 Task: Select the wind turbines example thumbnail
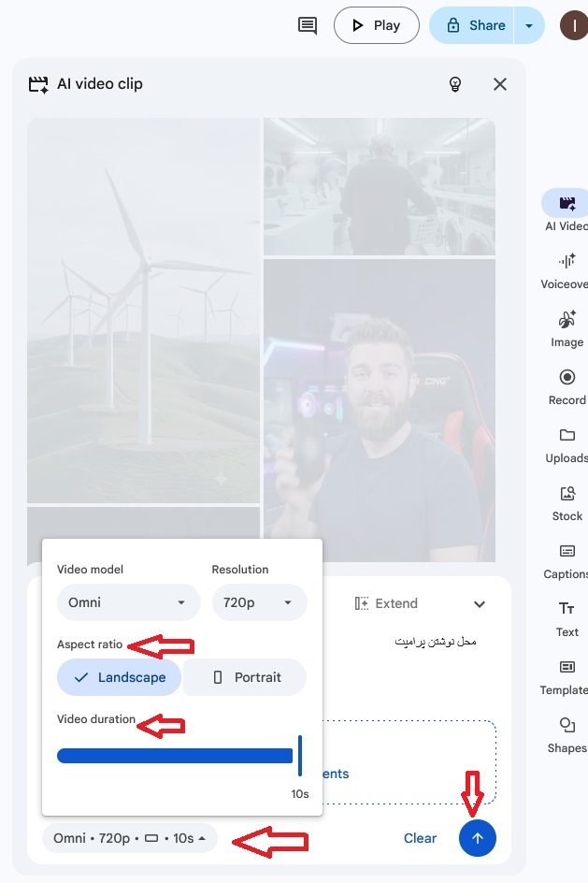(143, 311)
